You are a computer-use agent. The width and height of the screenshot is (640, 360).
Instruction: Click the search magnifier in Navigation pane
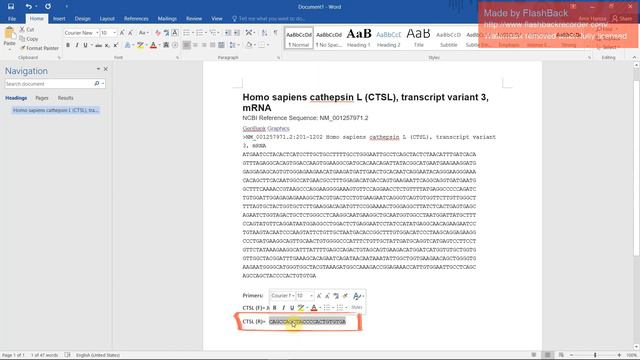pos(97,84)
